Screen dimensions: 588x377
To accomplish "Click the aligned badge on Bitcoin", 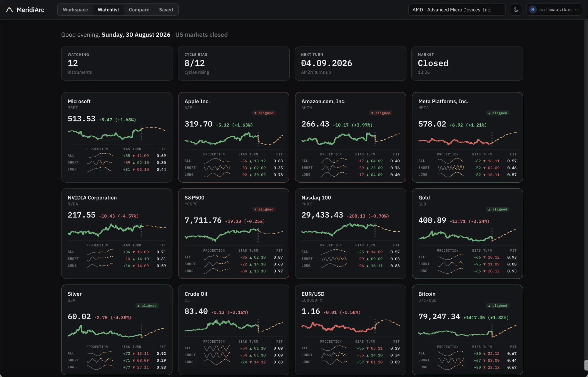I will [x=497, y=306].
